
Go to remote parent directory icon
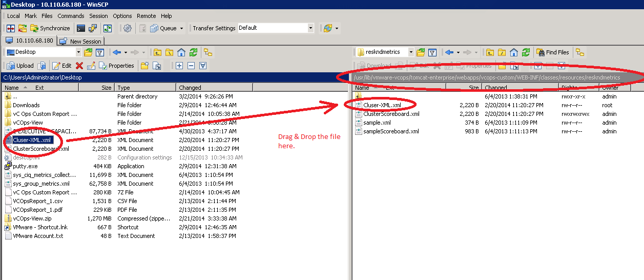[490, 52]
